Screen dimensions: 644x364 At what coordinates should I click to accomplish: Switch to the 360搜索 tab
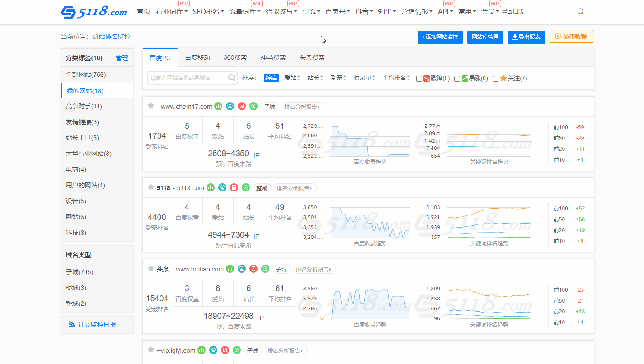(x=235, y=57)
